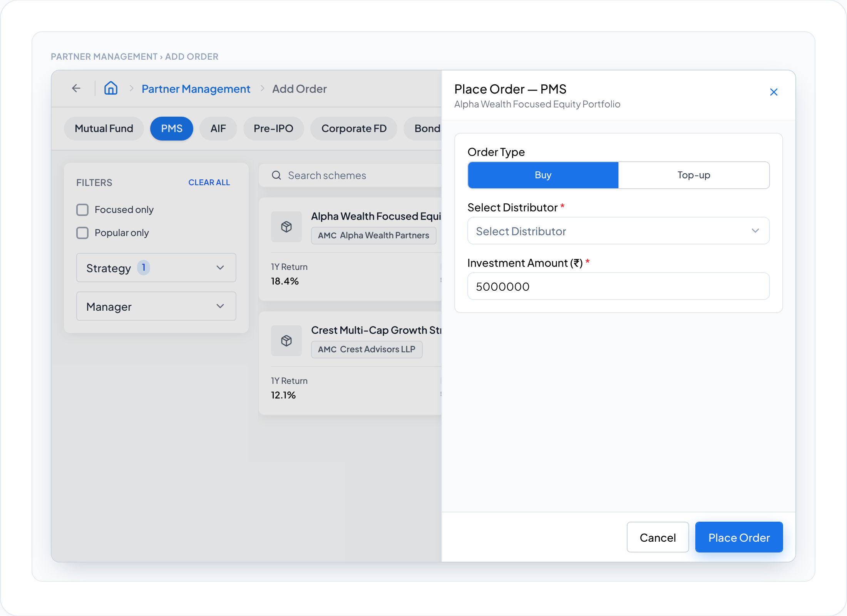Click the 12.1% return value
The height and width of the screenshot is (616, 847).
point(283,395)
